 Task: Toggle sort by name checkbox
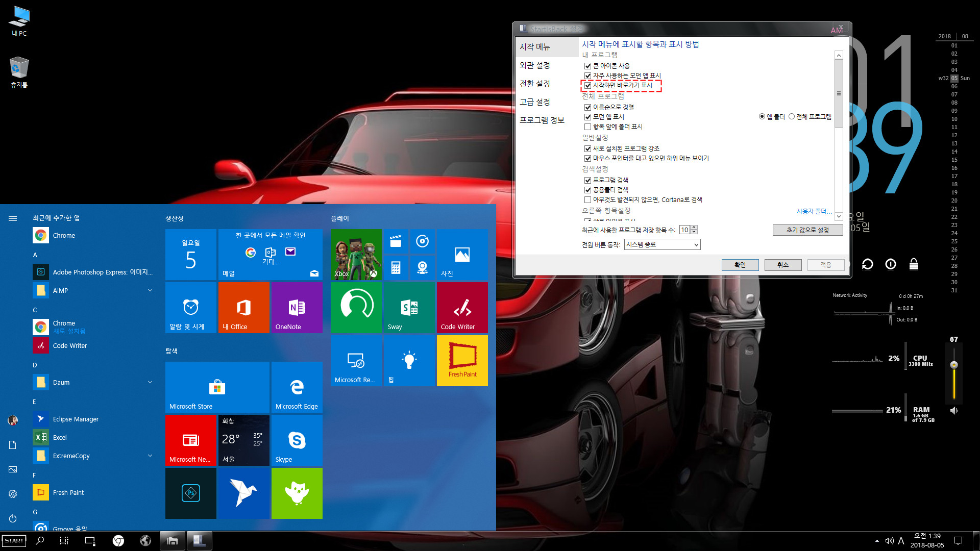[x=587, y=107]
